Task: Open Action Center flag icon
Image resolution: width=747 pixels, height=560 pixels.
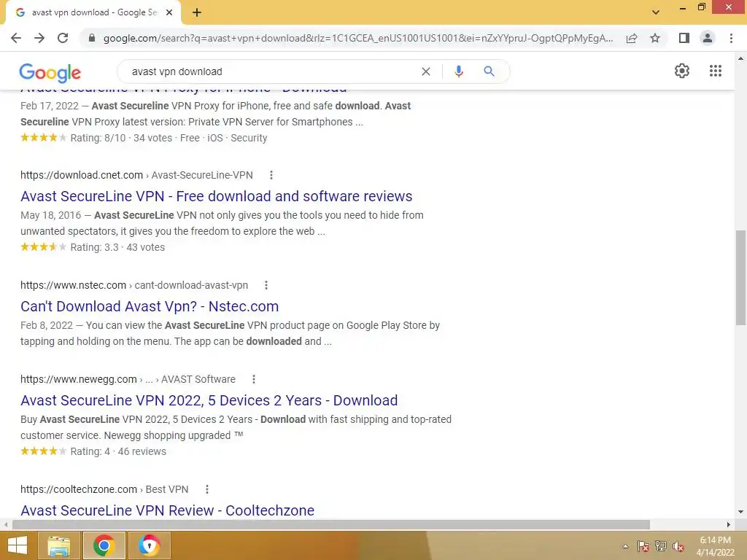Action: [x=643, y=547]
